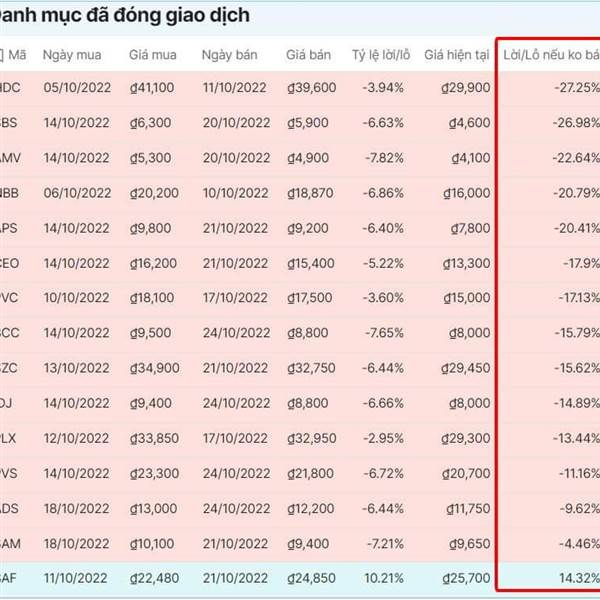Screen dimensions: 600x600
Task: Select sell price ₫18,870
Action: (x=310, y=193)
